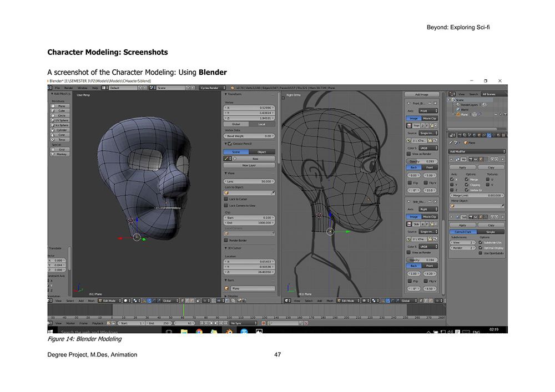Click the timeline record button
Screen dimensions: 555x392
point(264,323)
